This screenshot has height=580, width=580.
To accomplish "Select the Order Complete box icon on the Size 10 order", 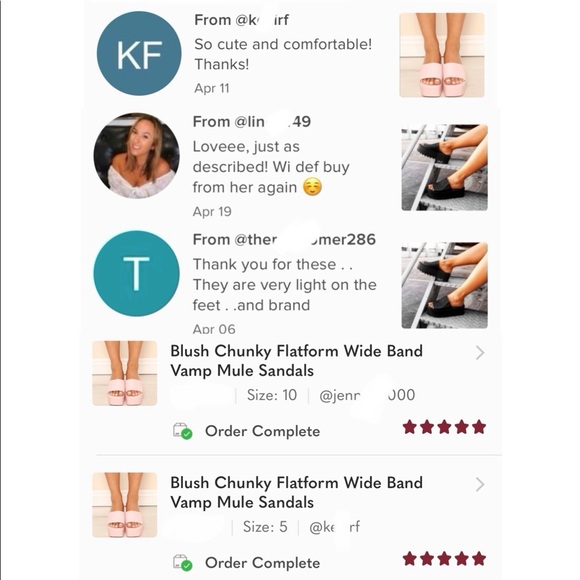I will click(183, 431).
